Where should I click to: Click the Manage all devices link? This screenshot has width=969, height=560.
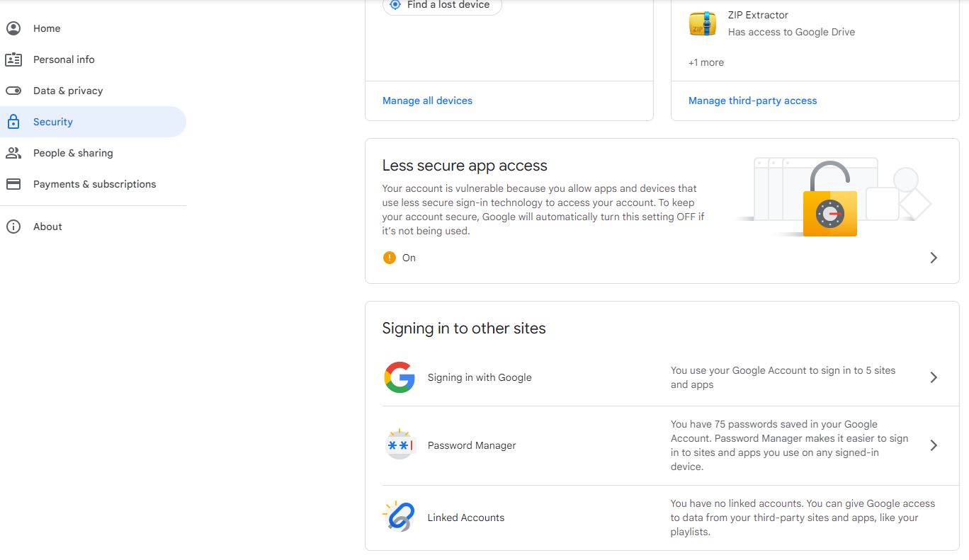427,101
